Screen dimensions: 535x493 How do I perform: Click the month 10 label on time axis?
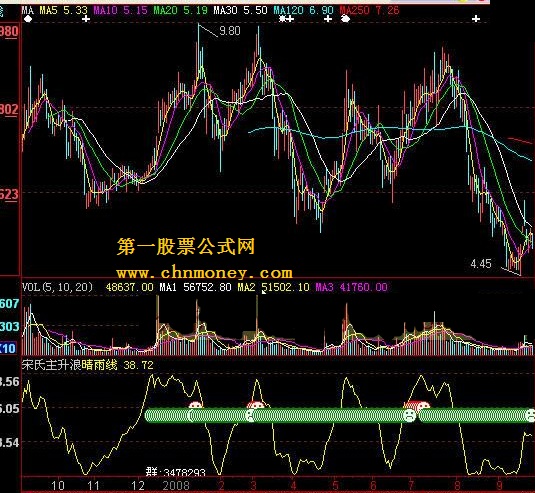click(x=58, y=485)
